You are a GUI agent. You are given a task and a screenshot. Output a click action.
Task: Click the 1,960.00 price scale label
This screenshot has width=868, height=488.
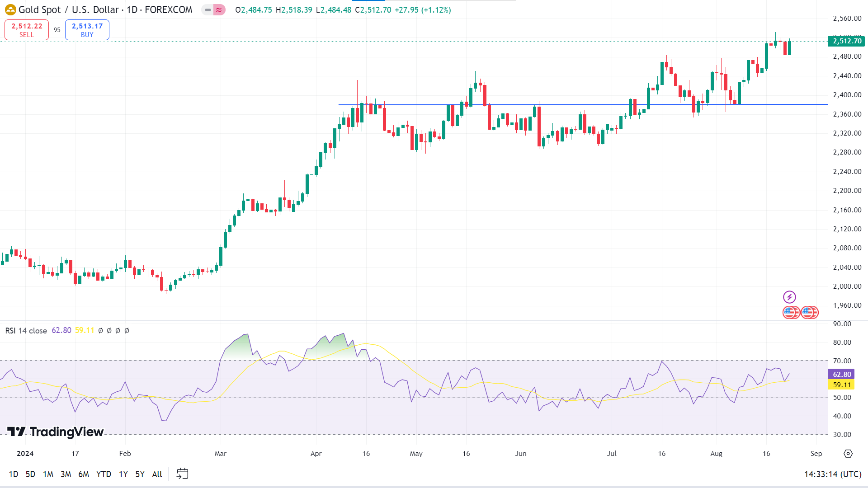(847, 305)
